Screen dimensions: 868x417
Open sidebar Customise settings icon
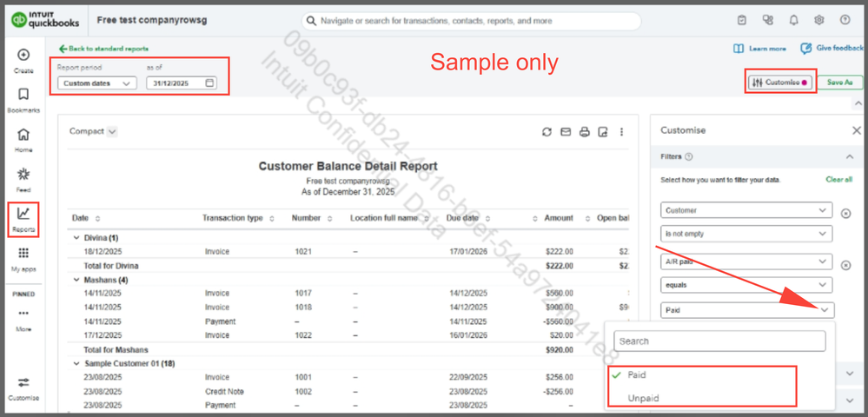coord(23,382)
